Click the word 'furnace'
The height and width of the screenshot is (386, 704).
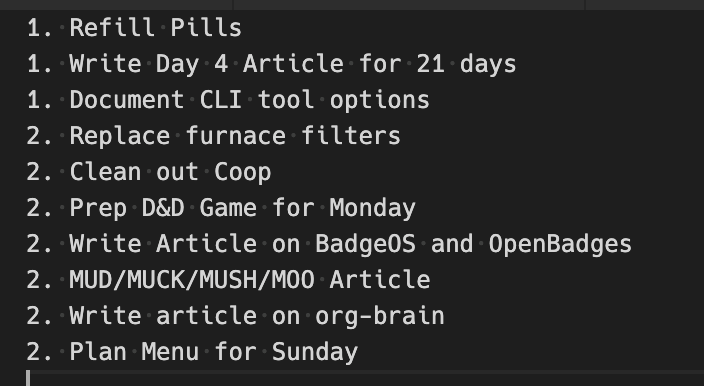coord(236,136)
